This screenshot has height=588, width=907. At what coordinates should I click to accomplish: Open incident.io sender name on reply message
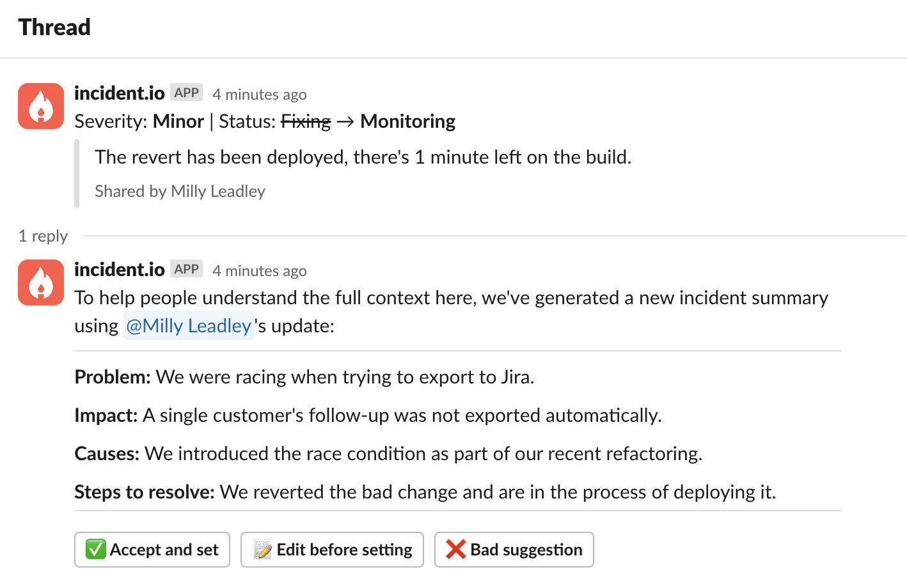(x=120, y=270)
